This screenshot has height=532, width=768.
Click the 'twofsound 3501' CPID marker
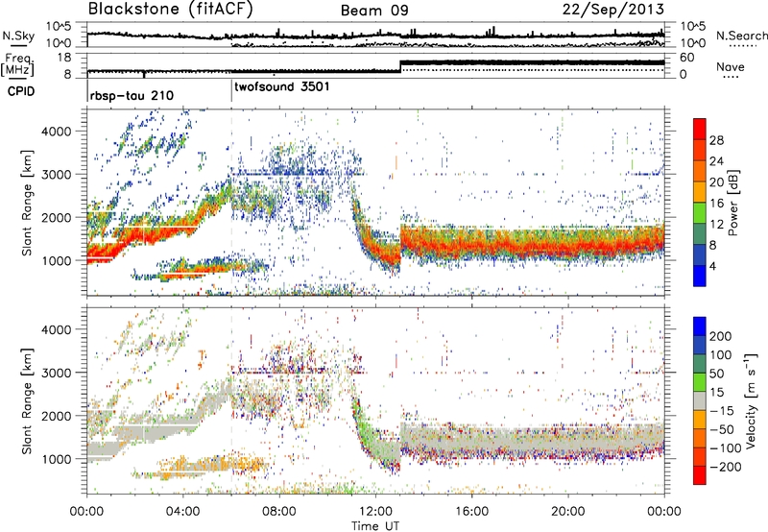(x=282, y=87)
